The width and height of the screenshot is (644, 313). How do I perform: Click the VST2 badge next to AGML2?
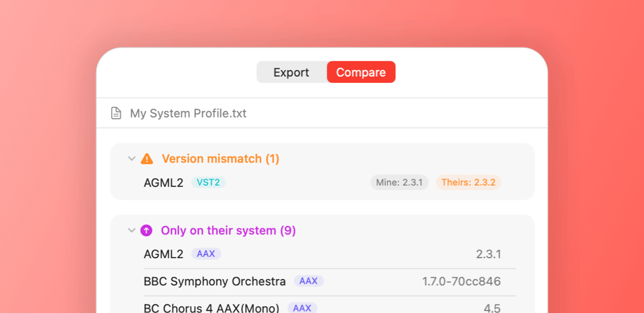pos(208,182)
